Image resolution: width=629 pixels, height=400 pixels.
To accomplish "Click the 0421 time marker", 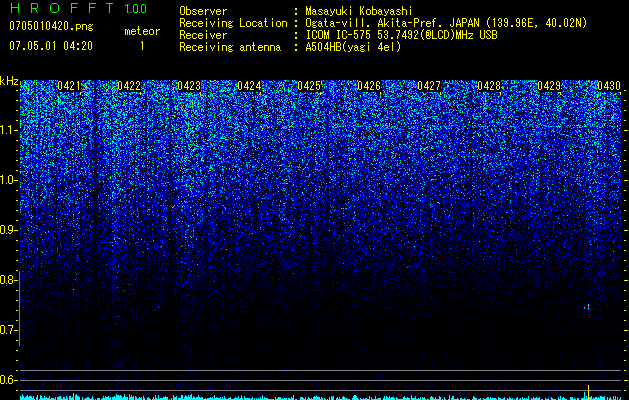I will point(69,86).
